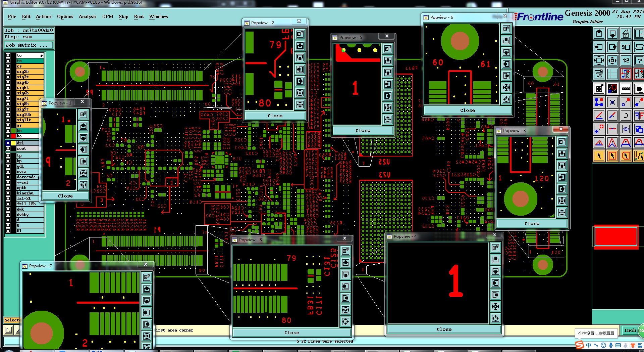Image resolution: width=644 pixels, height=352 pixels.
Task: Click the curved rotate arrow icon
Action: [626, 116]
